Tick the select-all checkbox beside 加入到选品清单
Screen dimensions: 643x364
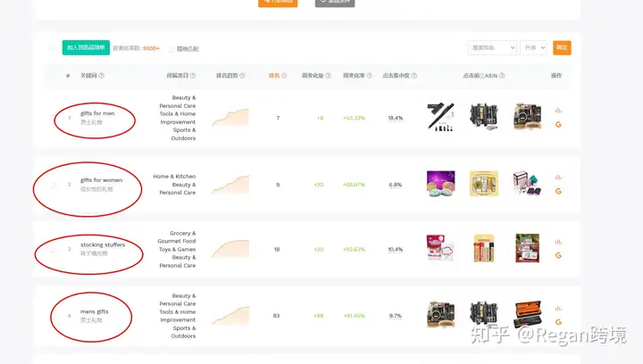pos(52,48)
